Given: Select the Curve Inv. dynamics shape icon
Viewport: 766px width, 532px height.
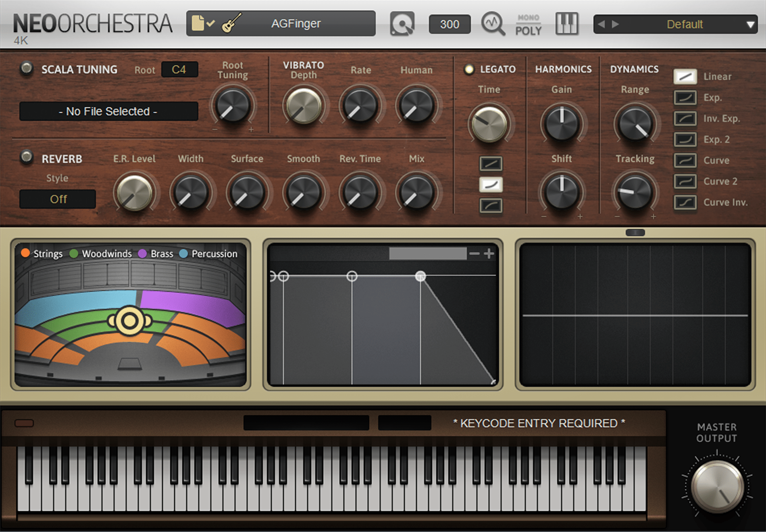Looking at the screenshot, I should click(x=685, y=202).
